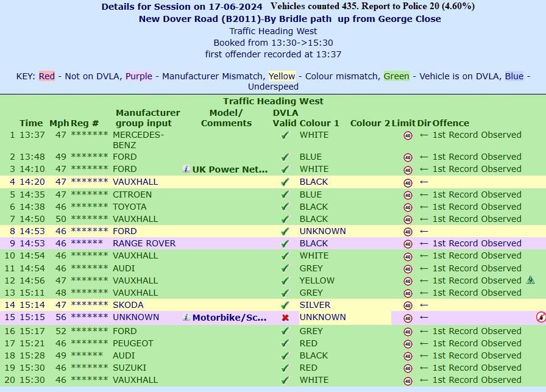
Task: Click the DVLA valid tick on the Mercedes-Benz row
Action: (x=285, y=135)
